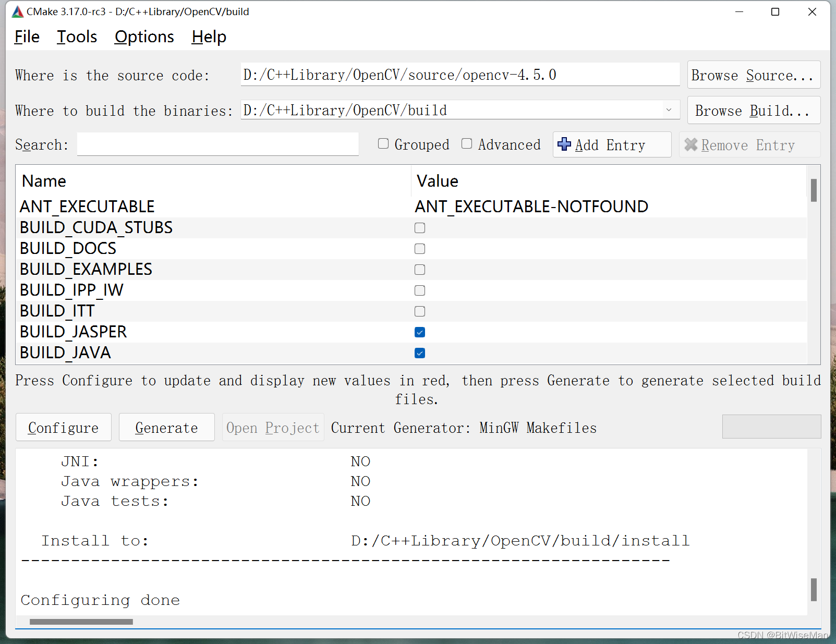This screenshot has width=836, height=644.
Task: Click the Browse Source button
Action: [x=754, y=75]
